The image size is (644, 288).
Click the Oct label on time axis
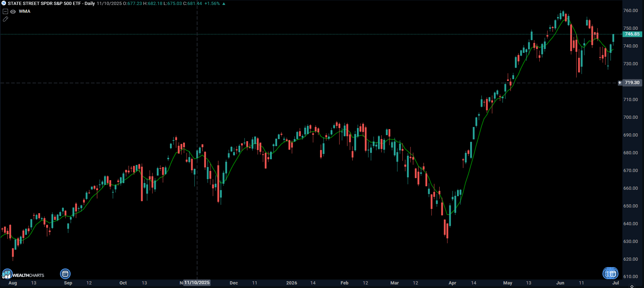[x=123, y=283]
